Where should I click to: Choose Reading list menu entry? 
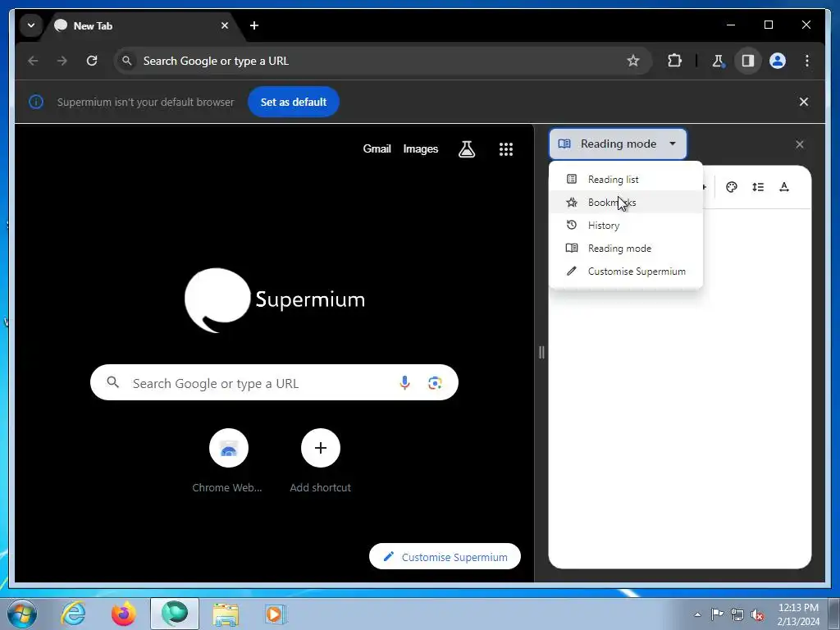626,180
